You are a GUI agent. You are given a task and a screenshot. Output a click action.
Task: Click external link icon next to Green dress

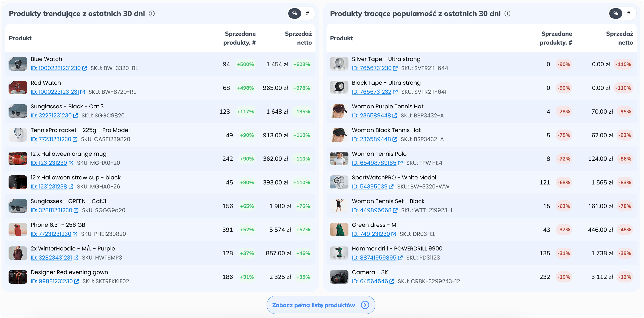[394, 234]
